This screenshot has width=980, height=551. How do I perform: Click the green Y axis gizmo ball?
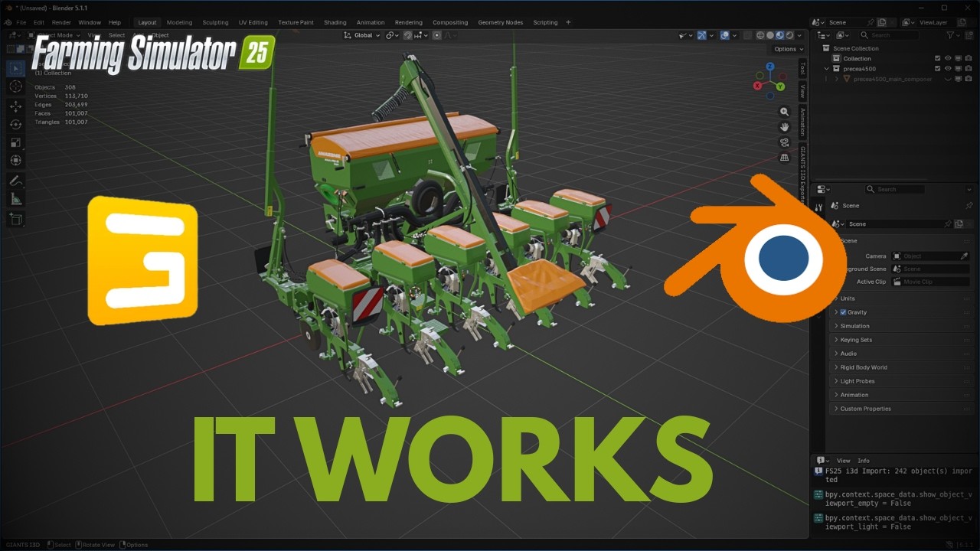780,86
